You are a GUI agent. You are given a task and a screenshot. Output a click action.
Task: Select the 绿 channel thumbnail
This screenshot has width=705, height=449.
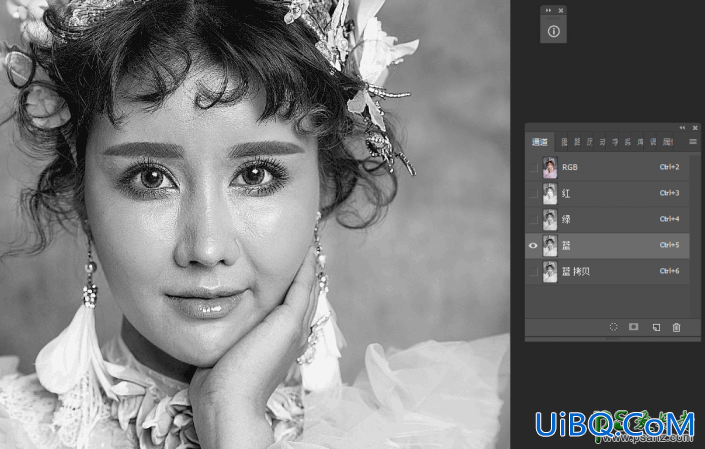tap(550, 220)
